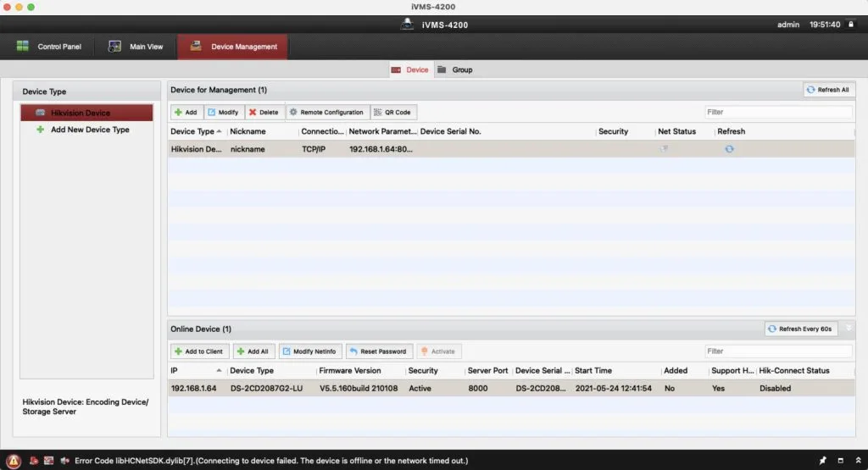Click the Modify Netinfo button
Screen dimensions: 868x470
(309, 351)
